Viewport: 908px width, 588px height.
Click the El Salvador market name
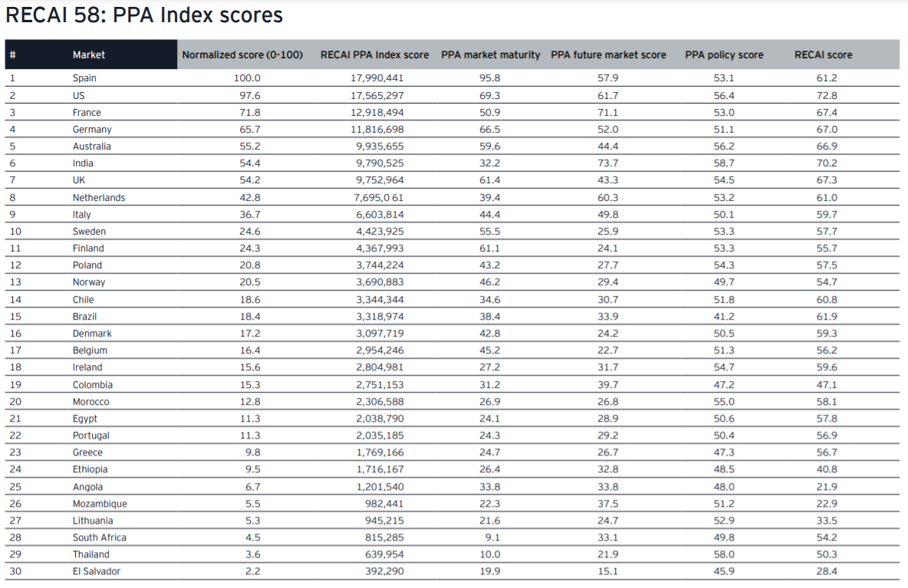coord(97,571)
